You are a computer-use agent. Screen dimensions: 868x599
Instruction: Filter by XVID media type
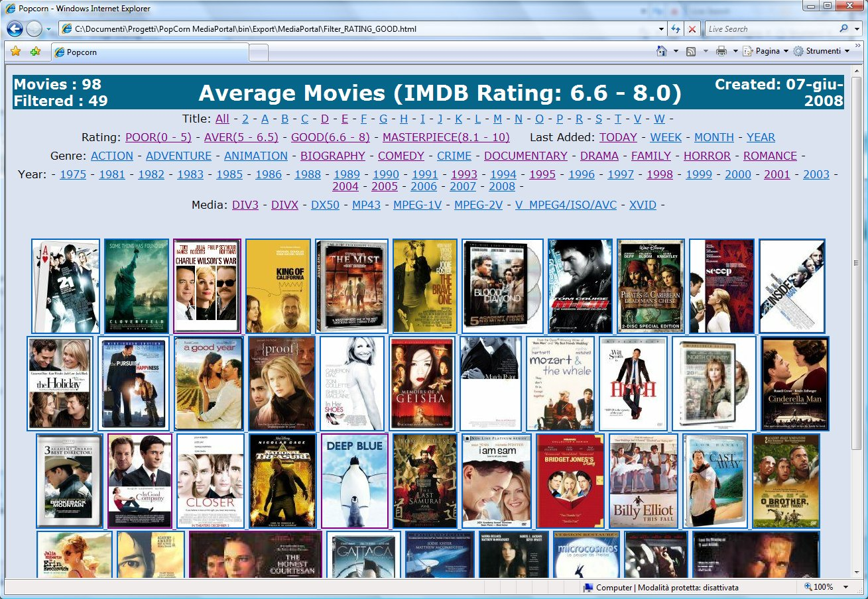click(643, 205)
